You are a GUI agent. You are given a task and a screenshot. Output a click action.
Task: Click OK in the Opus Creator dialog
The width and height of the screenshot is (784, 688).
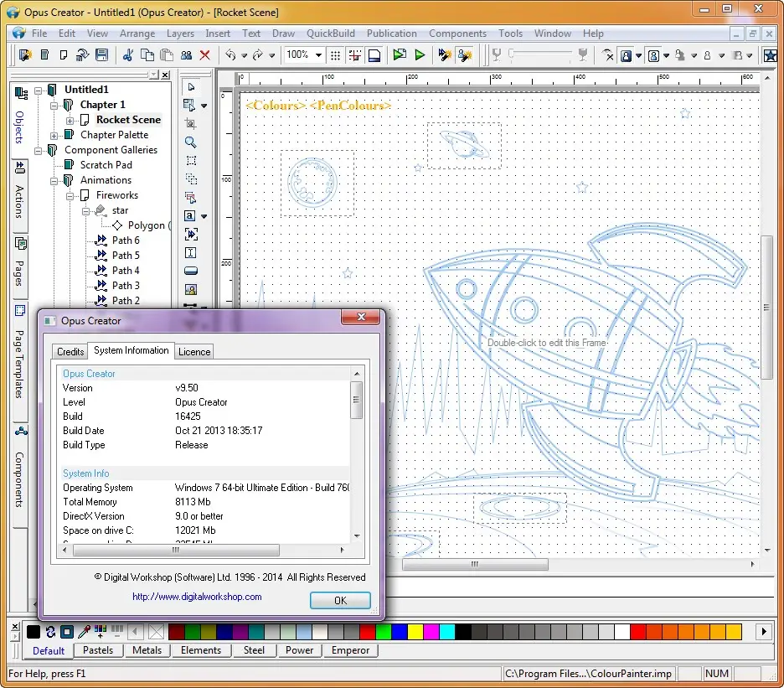pyautogui.click(x=340, y=601)
